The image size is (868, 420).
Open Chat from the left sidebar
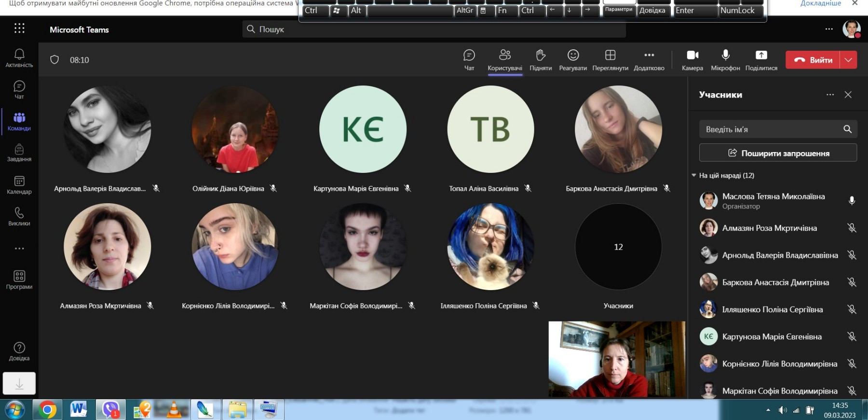pyautogui.click(x=19, y=89)
